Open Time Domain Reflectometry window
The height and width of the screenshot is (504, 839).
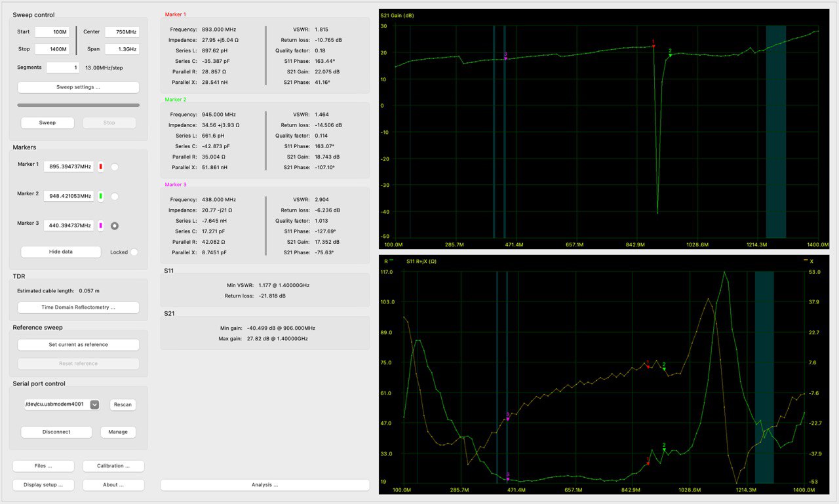pos(78,307)
